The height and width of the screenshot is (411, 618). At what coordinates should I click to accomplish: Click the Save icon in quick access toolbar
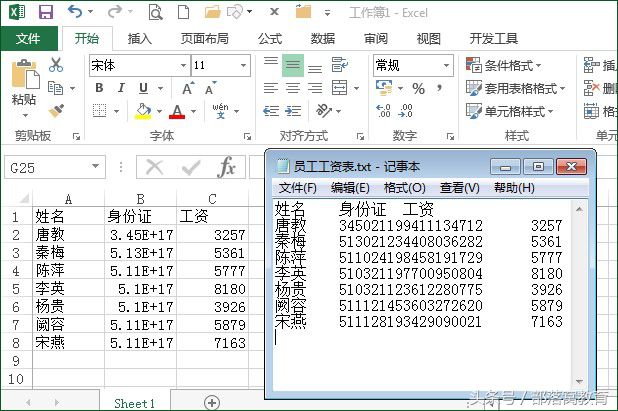pyautogui.click(x=46, y=12)
